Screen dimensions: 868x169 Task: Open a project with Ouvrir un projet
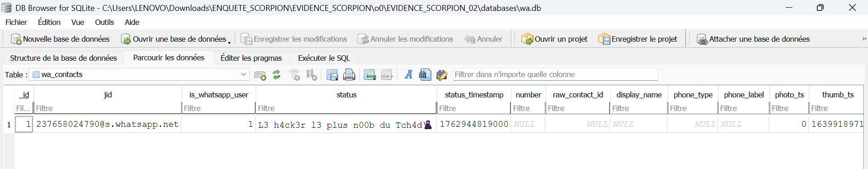point(554,39)
